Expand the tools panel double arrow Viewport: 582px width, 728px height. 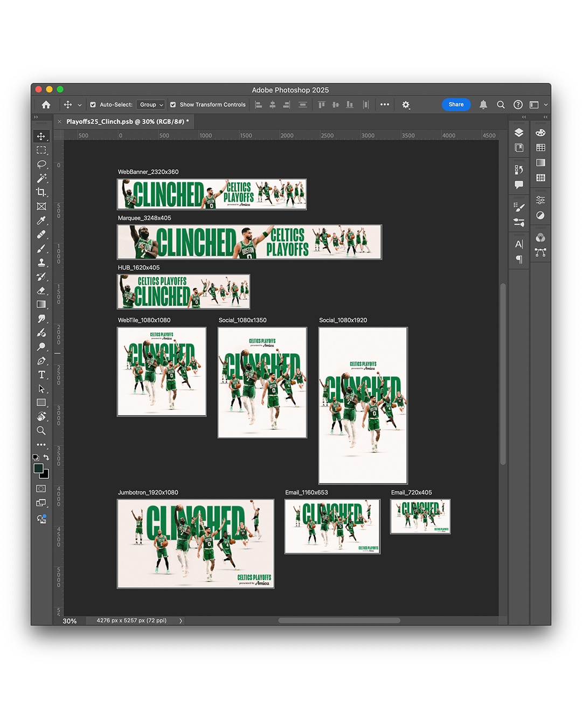point(36,117)
